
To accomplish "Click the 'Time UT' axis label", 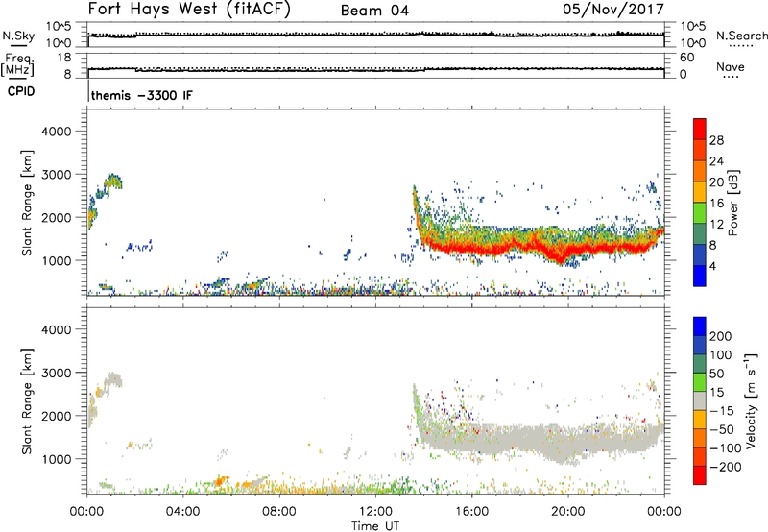I will click(375, 526).
